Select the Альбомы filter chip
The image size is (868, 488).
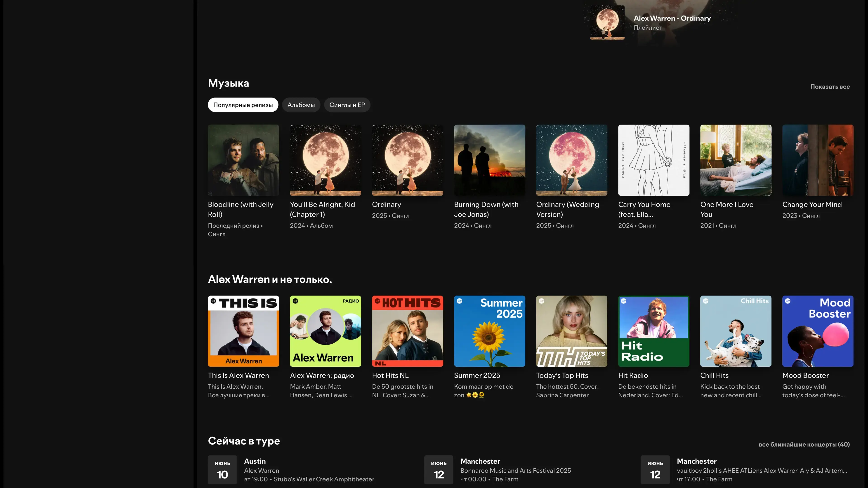coord(301,105)
